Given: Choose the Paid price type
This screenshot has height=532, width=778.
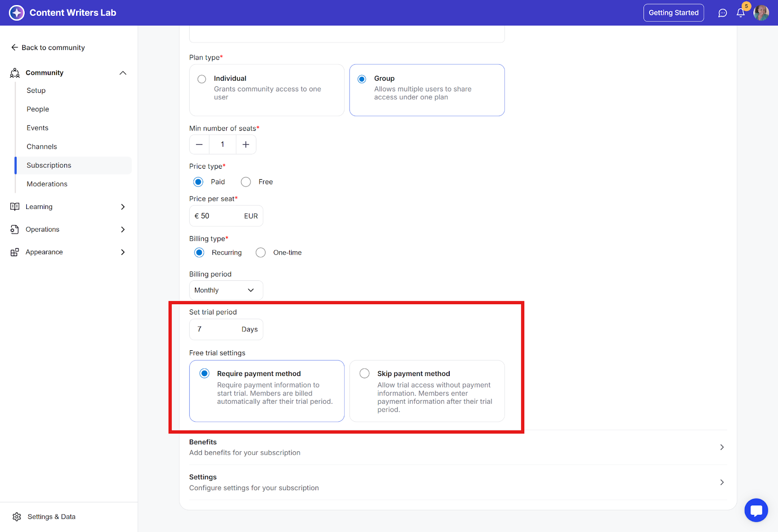Looking at the screenshot, I should 198,182.
